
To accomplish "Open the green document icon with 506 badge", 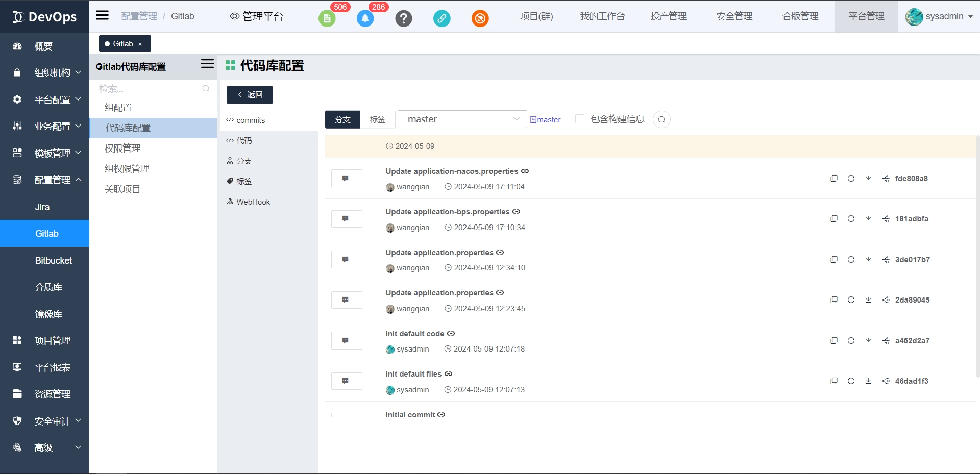I will (327, 18).
